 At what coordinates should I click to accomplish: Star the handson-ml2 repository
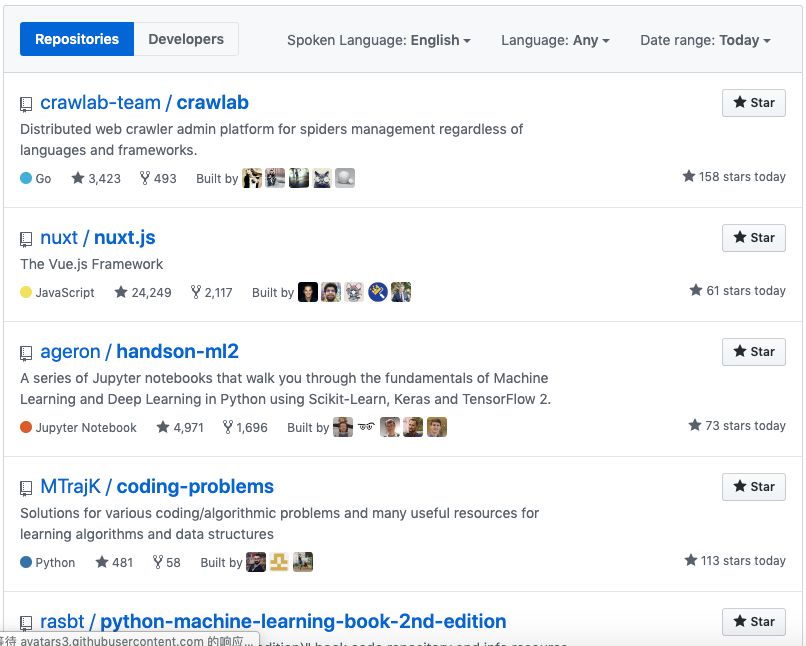tap(754, 352)
